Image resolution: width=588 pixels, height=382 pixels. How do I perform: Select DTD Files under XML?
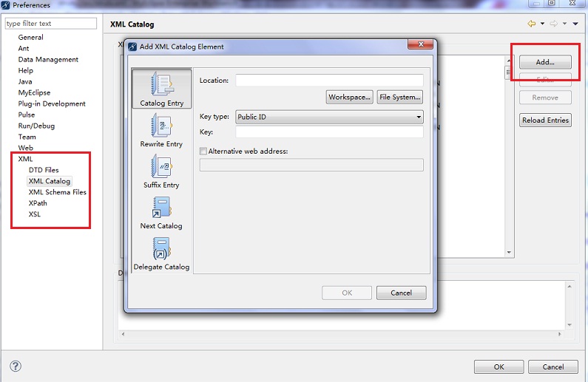(44, 170)
